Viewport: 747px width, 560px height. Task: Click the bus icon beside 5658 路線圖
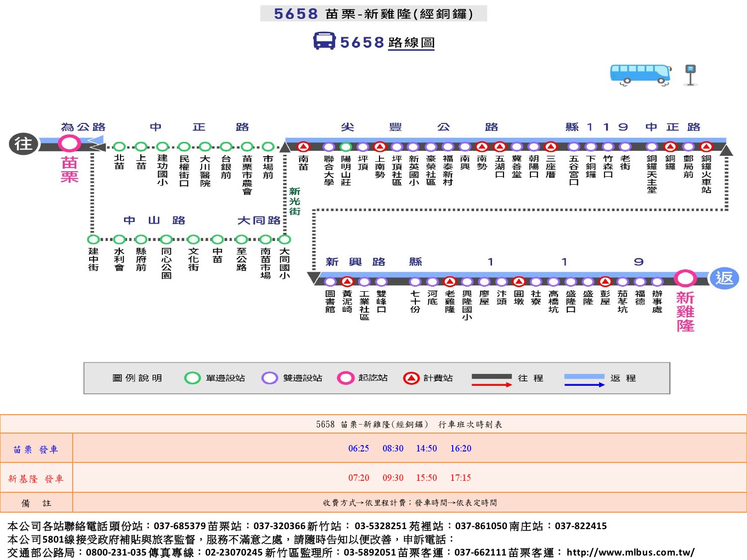(324, 41)
